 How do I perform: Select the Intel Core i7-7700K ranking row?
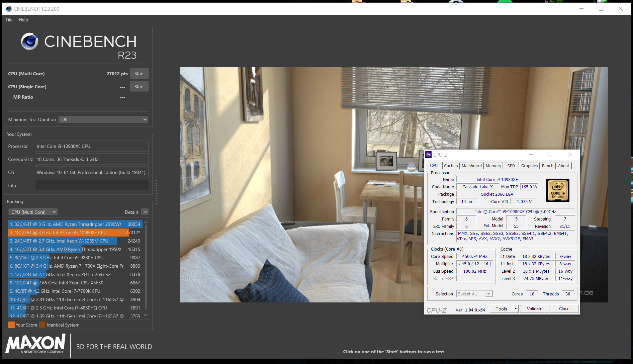pos(75,291)
